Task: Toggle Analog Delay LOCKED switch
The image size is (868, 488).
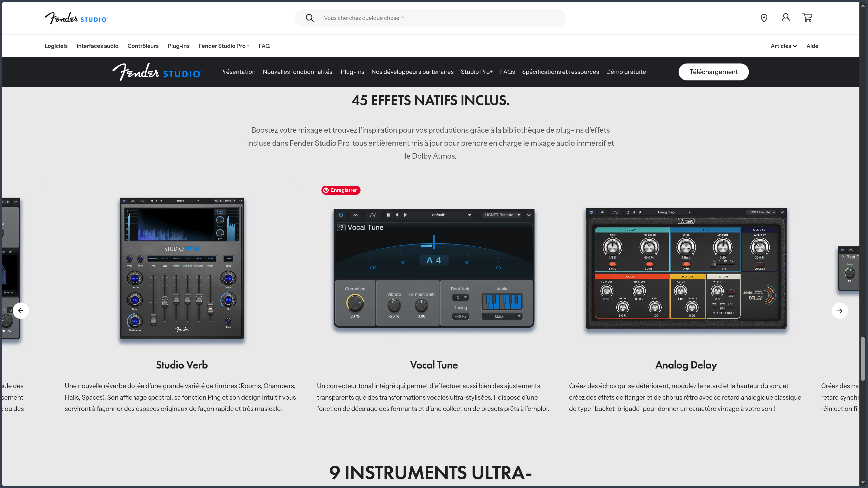Action: pyautogui.click(x=760, y=264)
